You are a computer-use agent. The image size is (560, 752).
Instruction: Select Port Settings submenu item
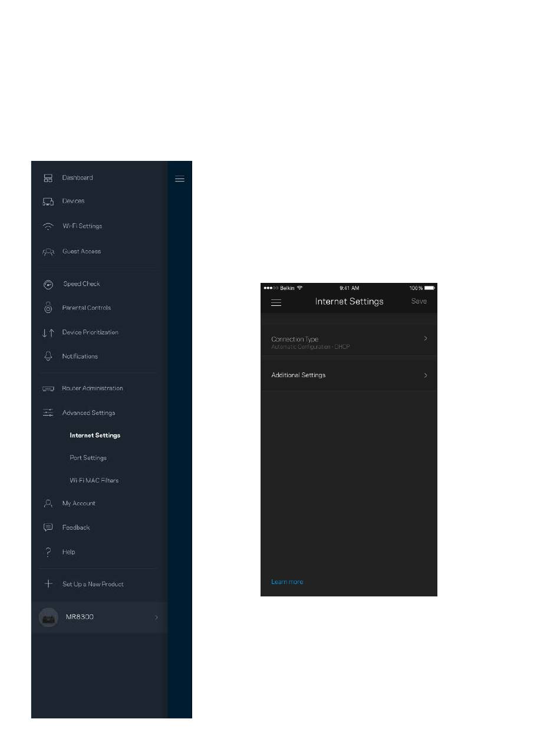(88, 458)
